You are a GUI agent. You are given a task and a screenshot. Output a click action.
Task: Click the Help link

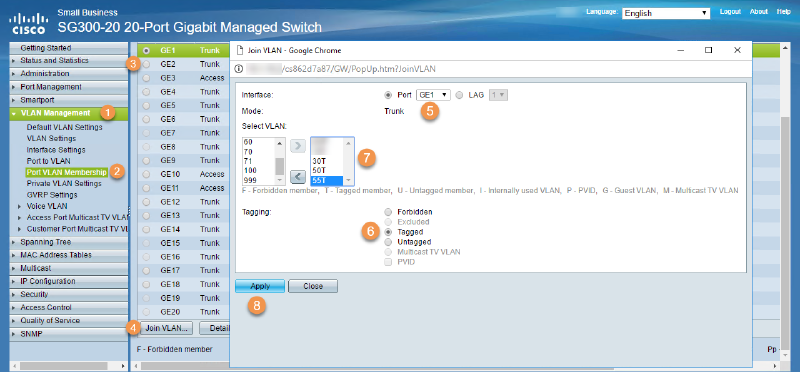[x=784, y=12]
